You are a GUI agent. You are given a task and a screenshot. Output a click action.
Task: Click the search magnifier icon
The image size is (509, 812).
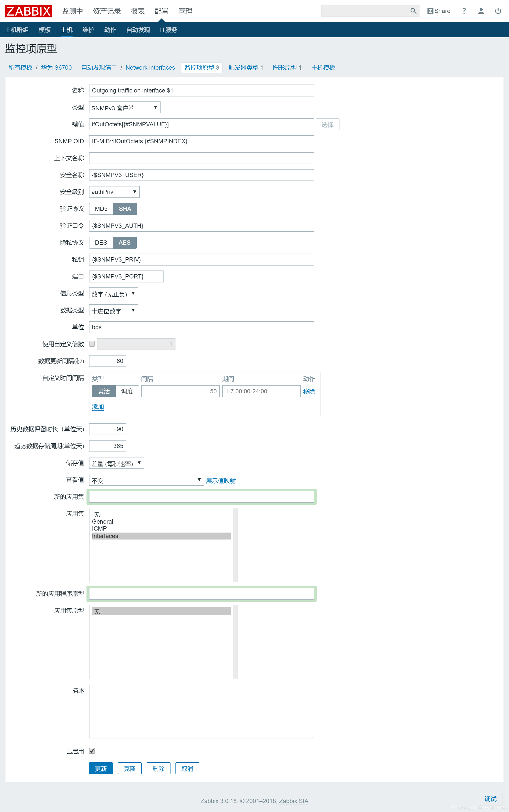pyautogui.click(x=413, y=11)
